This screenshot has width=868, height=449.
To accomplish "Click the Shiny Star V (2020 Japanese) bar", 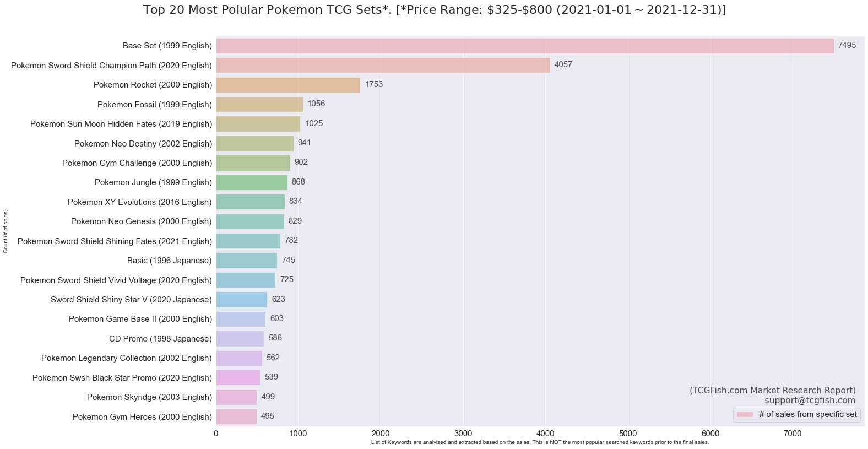I will [241, 300].
